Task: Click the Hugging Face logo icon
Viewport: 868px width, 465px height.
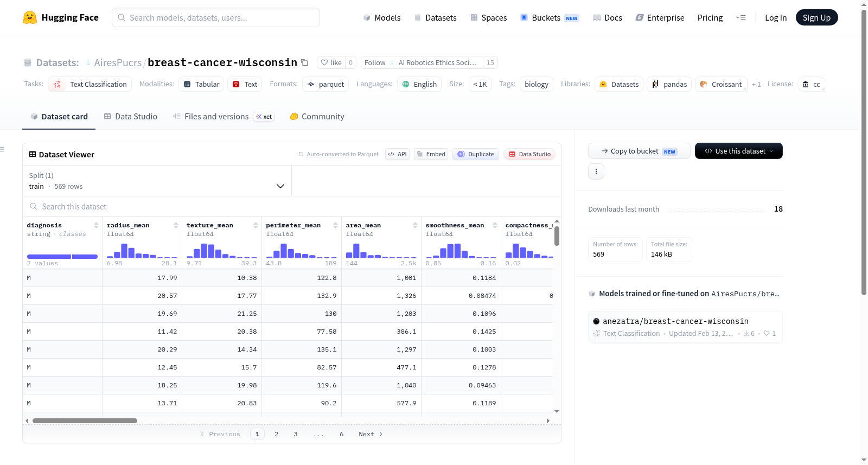Action: click(x=30, y=17)
